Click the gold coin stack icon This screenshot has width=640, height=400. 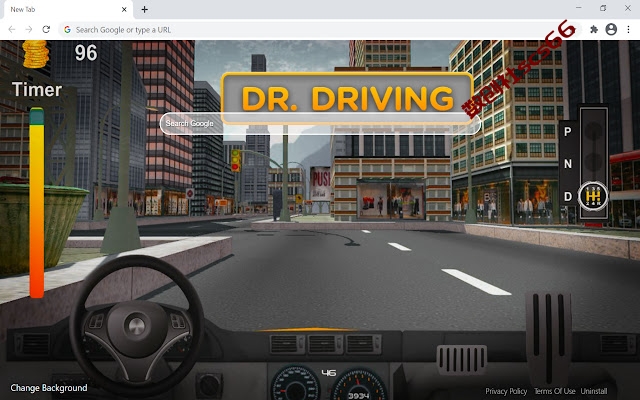coord(36,54)
